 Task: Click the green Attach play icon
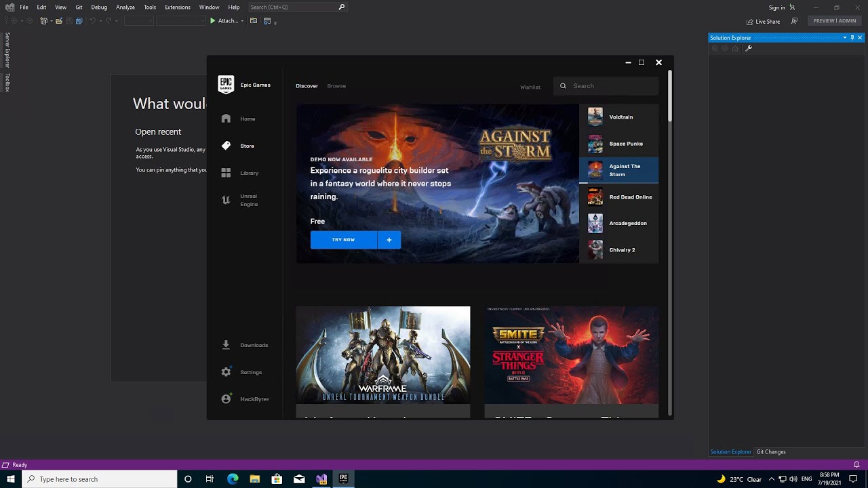tap(212, 21)
